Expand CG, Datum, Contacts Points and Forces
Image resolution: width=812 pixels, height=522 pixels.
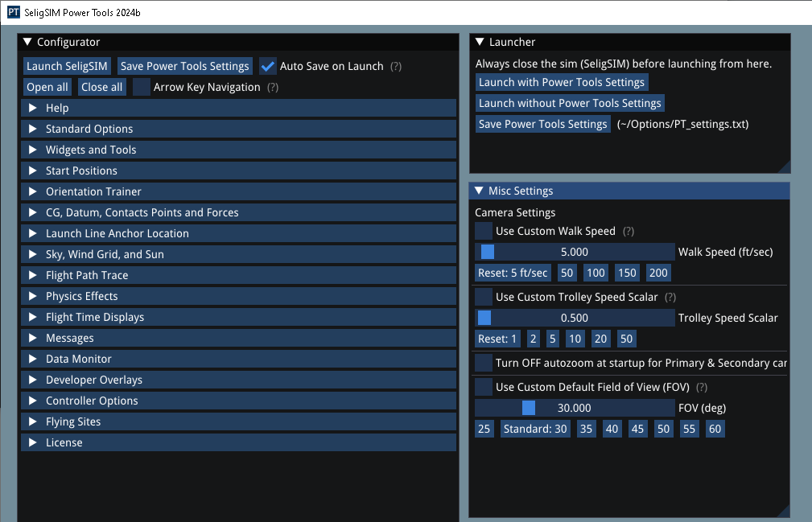click(x=239, y=212)
